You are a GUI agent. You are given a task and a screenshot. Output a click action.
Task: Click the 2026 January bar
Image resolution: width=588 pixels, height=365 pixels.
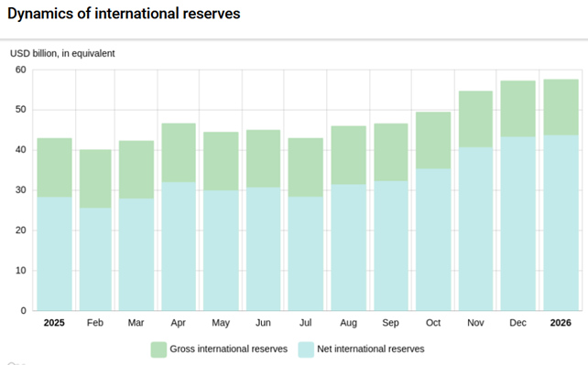pyautogui.click(x=561, y=195)
